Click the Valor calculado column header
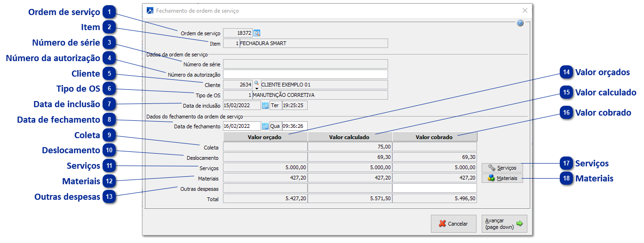Viewport: 644px width, 243px height. tap(350, 137)
